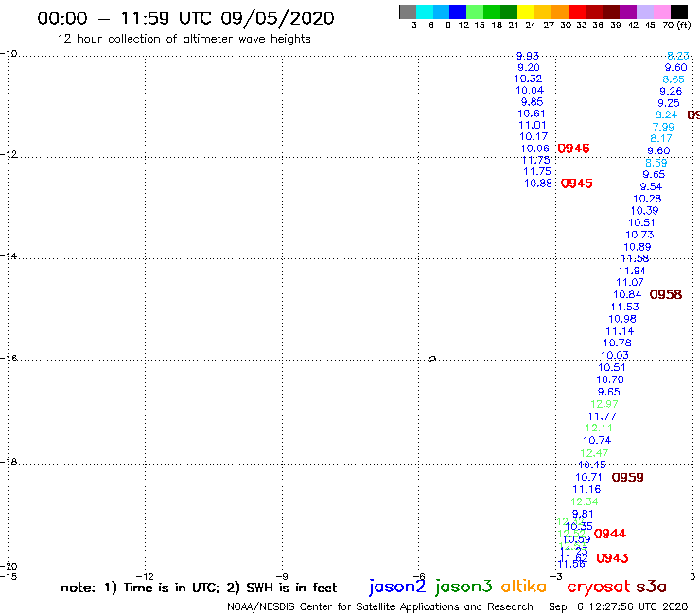Click the wave height value 10.61
700x615 pixels.
[532, 114]
